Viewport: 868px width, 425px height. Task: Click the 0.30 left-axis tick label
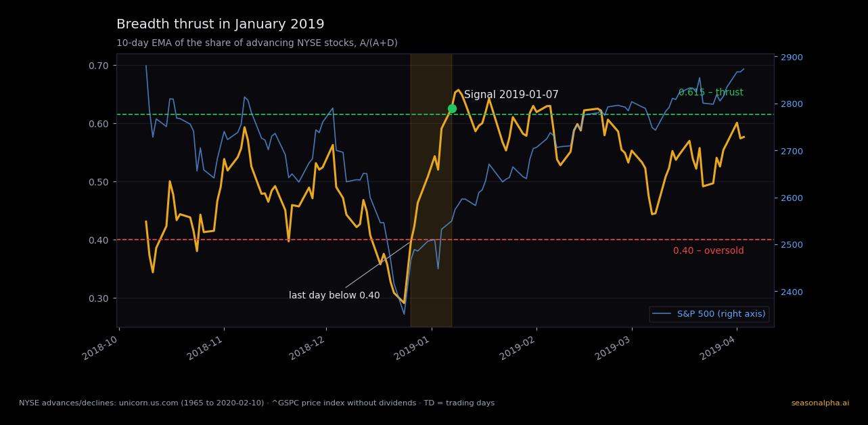point(98,298)
